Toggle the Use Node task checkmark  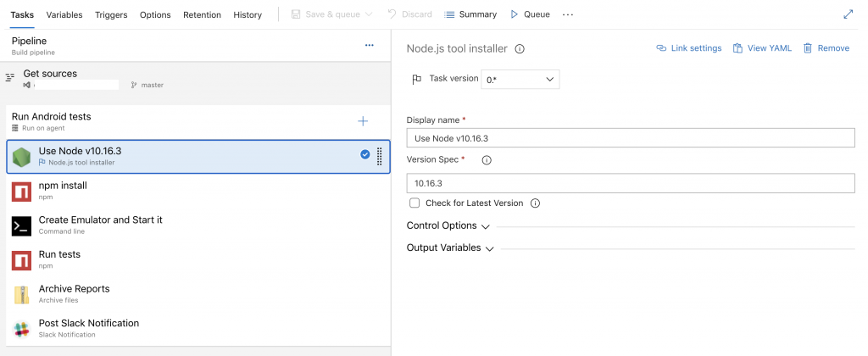364,154
